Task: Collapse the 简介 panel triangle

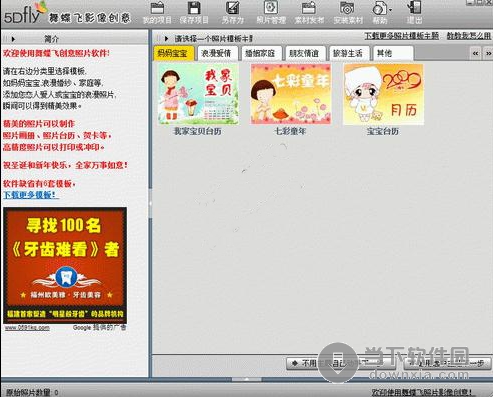Action: [13, 39]
